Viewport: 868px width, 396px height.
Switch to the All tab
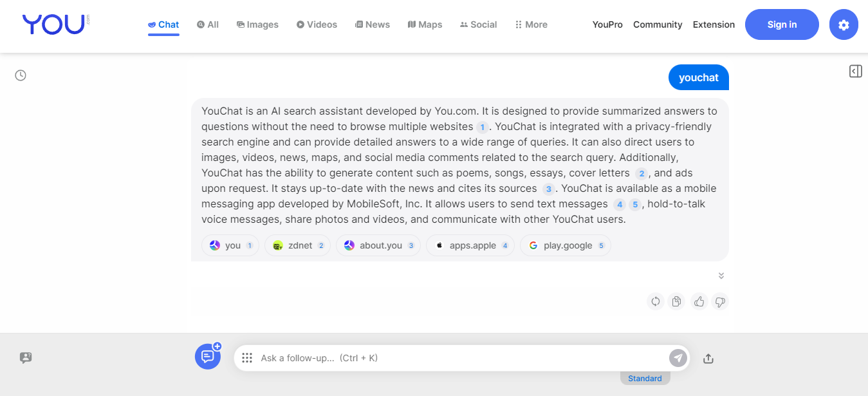(208, 24)
